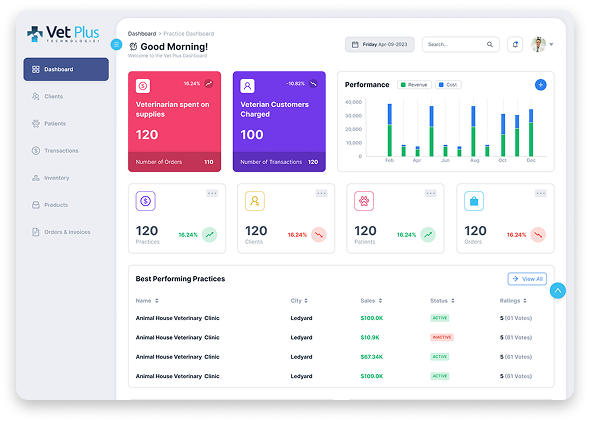590x422 pixels.
Task: Click shopping bag icon on Orders card
Action: click(474, 201)
